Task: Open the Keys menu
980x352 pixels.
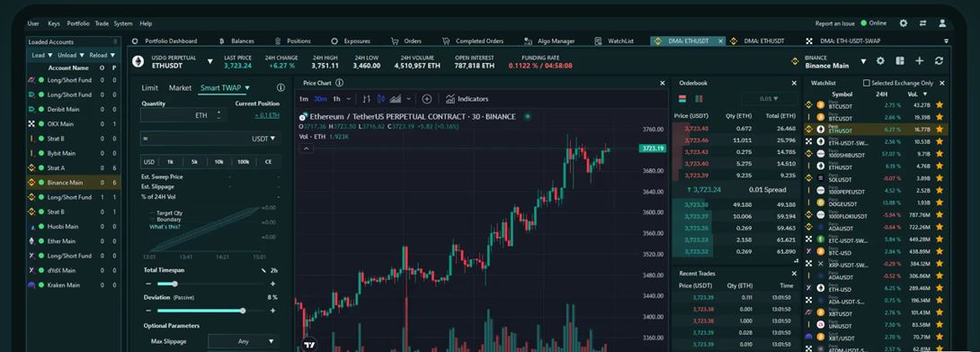Action: [54, 23]
